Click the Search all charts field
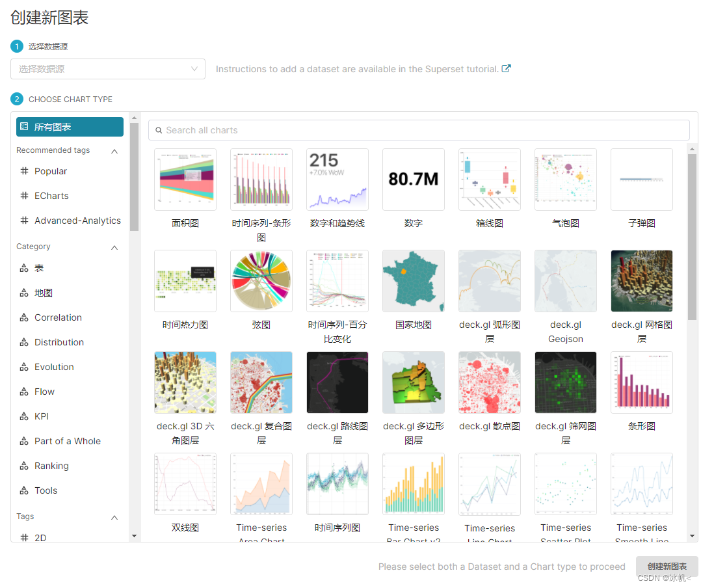This screenshot has width=701, height=588. (x=421, y=130)
